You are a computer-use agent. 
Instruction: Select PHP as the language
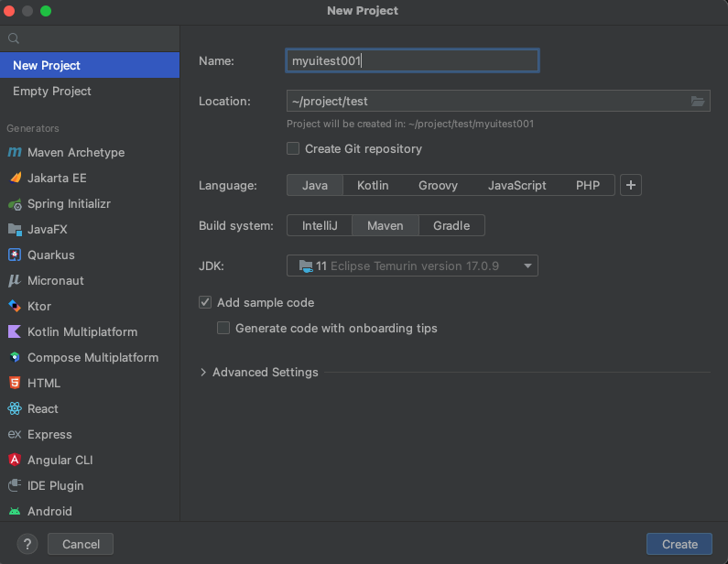pyautogui.click(x=588, y=185)
